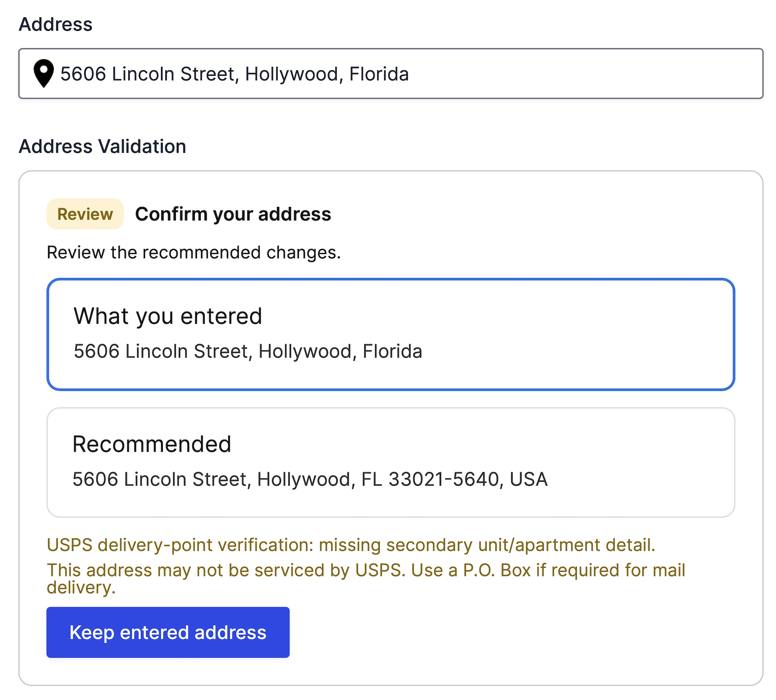Click the "What you entered" card title
Image resolution: width=776 pixels, height=700 pixels.
pyautogui.click(x=168, y=316)
